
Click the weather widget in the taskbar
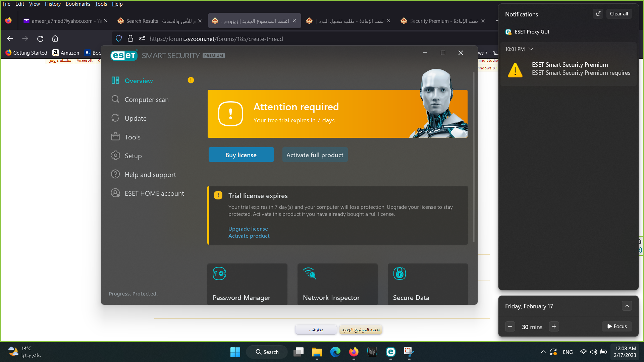[24, 352]
